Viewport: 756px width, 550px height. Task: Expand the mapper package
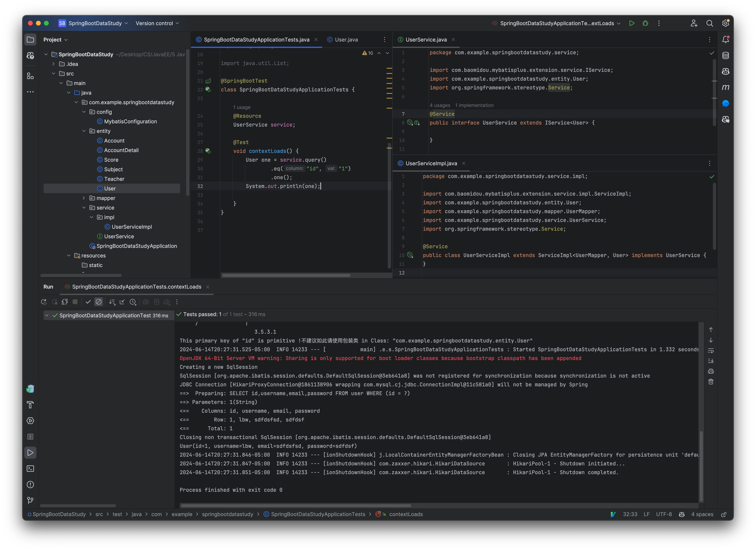(84, 198)
